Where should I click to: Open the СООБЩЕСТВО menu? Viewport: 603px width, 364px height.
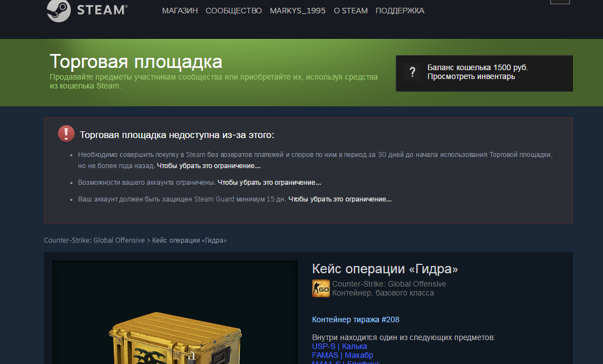coord(234,11)
